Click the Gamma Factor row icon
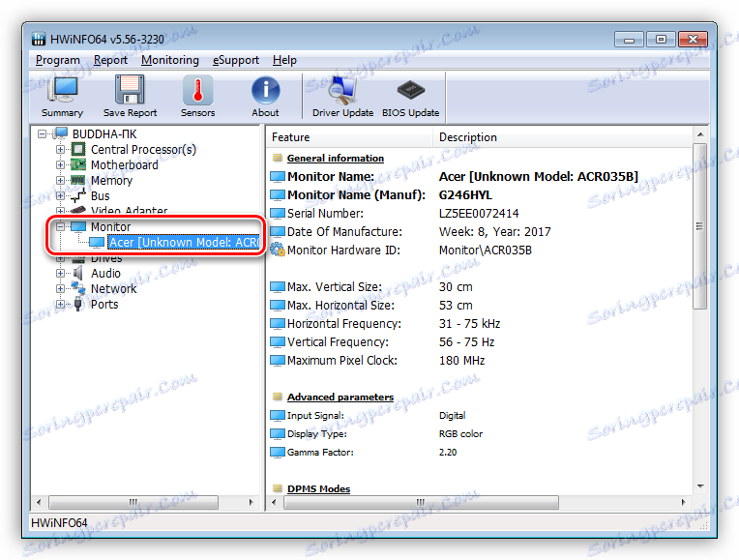Screen dimensions: 739x560 tap(278, 453)
